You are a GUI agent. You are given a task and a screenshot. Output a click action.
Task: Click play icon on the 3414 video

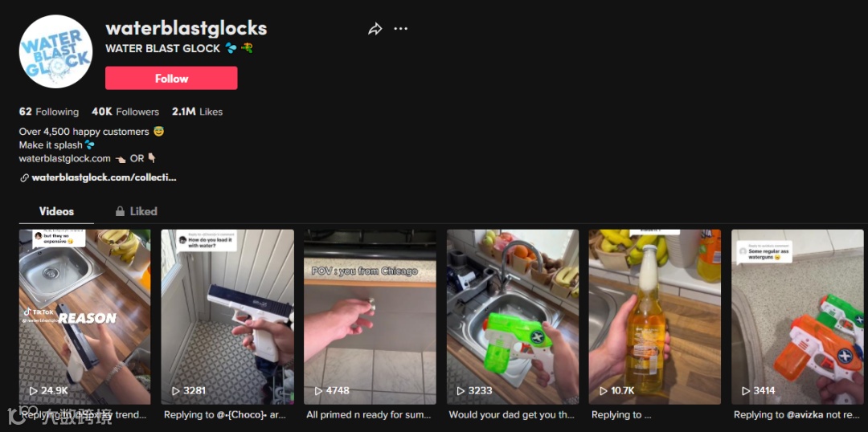tap(746, 390)
